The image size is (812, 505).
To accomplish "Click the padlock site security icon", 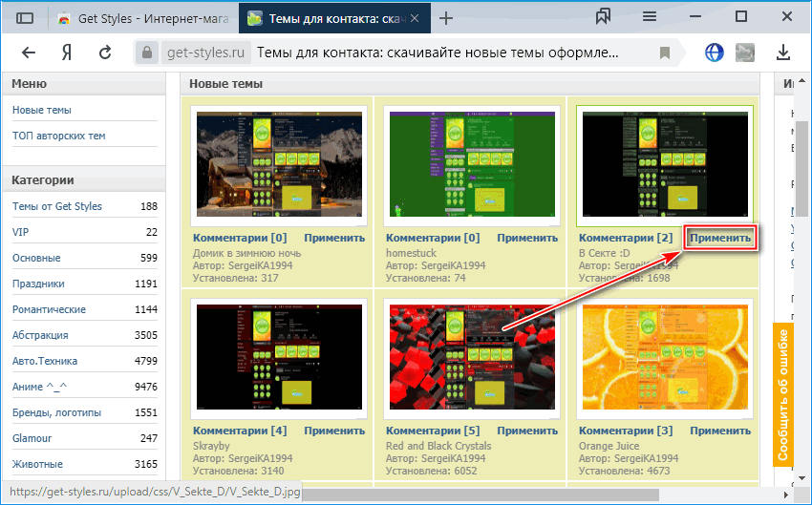I will (x=144, y=53).
